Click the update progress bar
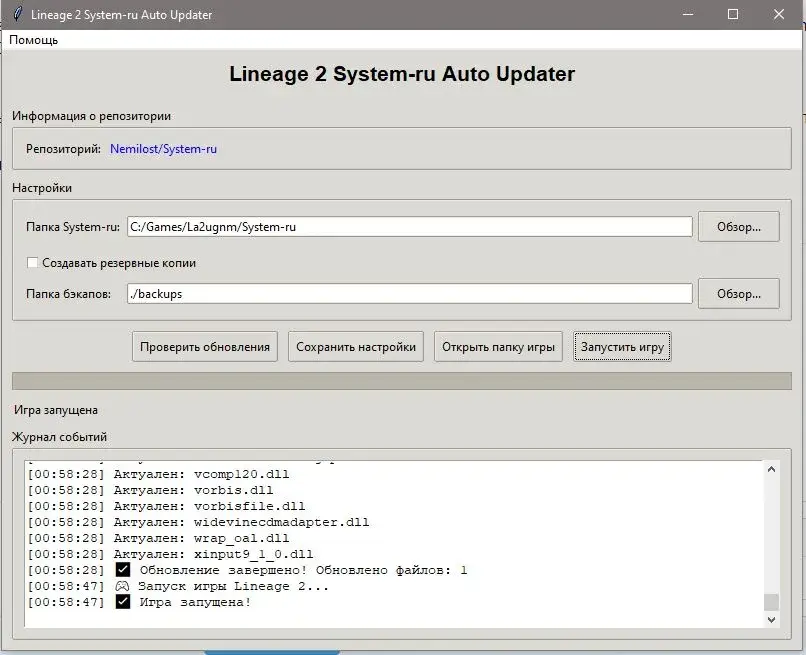Viewport: 806px width, 655px height. coord(401,381)
